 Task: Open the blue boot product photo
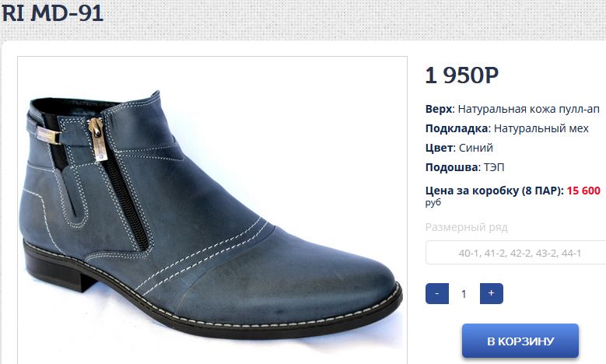[212, 211]
